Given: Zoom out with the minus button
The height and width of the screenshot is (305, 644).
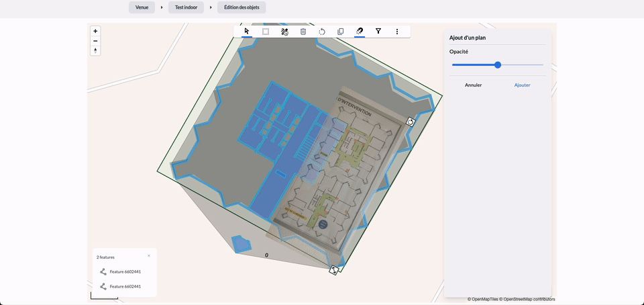Looking at the screenshot, I should (x=95, y=41).
